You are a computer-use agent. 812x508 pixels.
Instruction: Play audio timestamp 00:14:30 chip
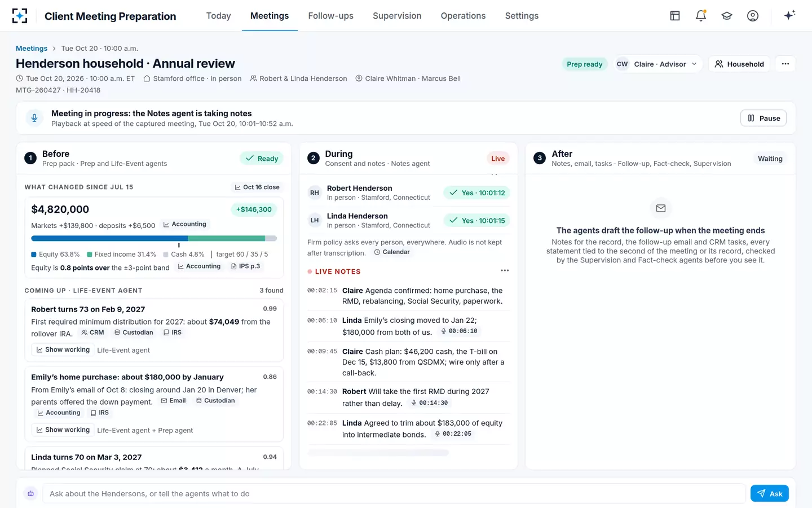click(x=430, y=403)
